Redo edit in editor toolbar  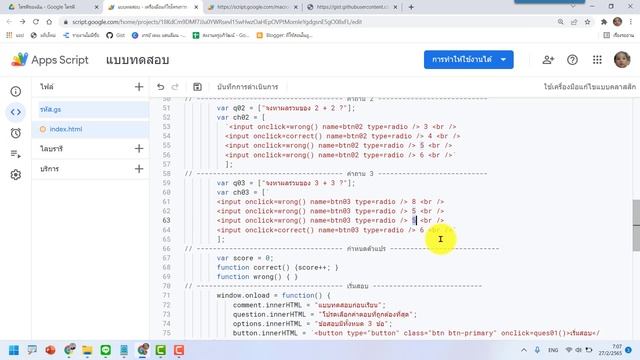tap(175, 87)
